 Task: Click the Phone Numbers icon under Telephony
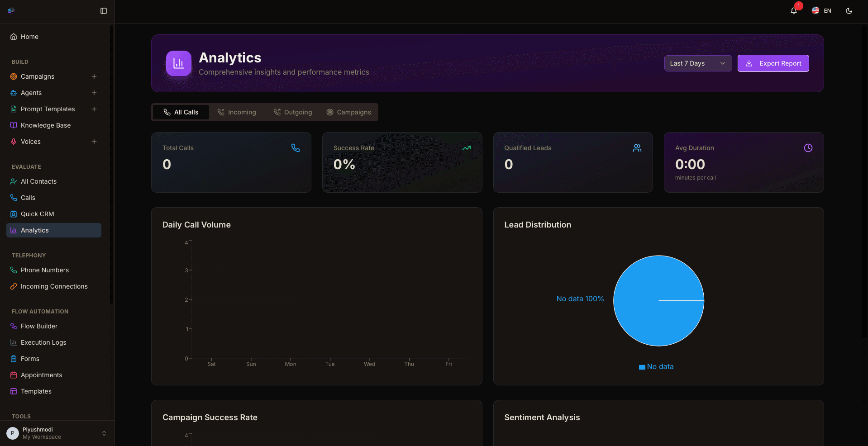[14, 270]
